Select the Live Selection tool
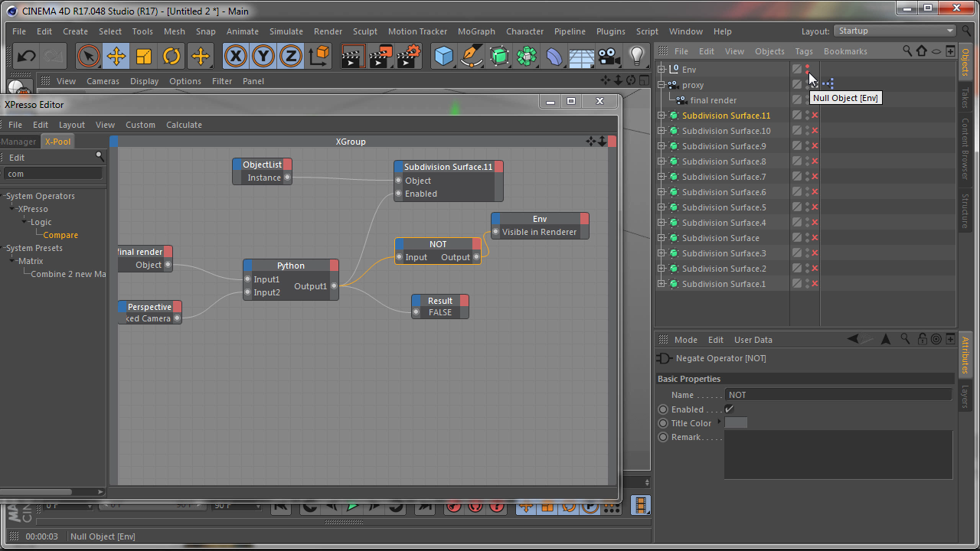 tap(89, 56)
